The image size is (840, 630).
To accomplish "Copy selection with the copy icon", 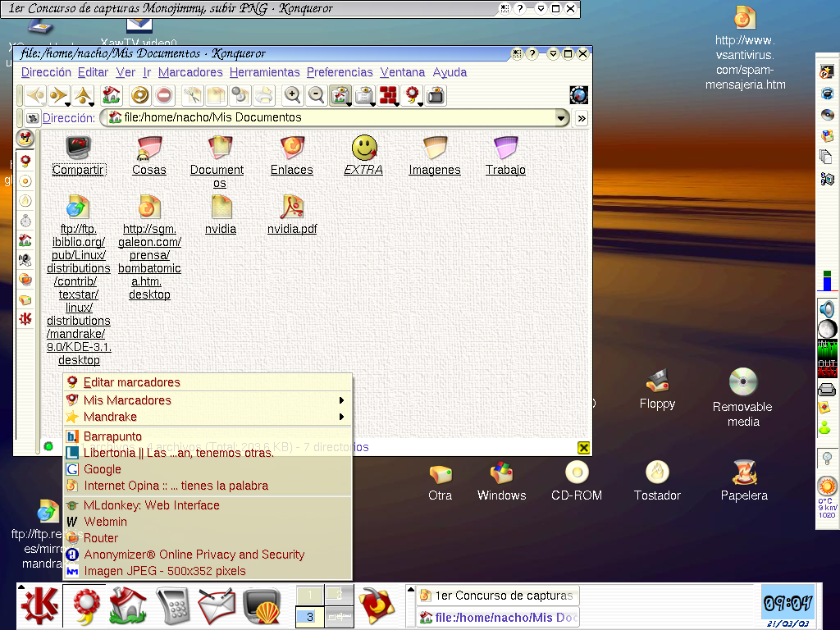I will pos(216,95).
